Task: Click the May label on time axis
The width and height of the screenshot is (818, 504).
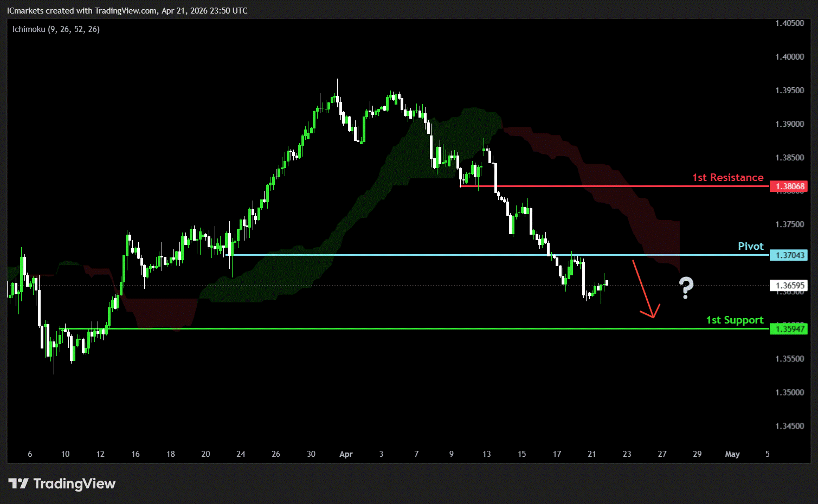Action: tap(732, 454)
